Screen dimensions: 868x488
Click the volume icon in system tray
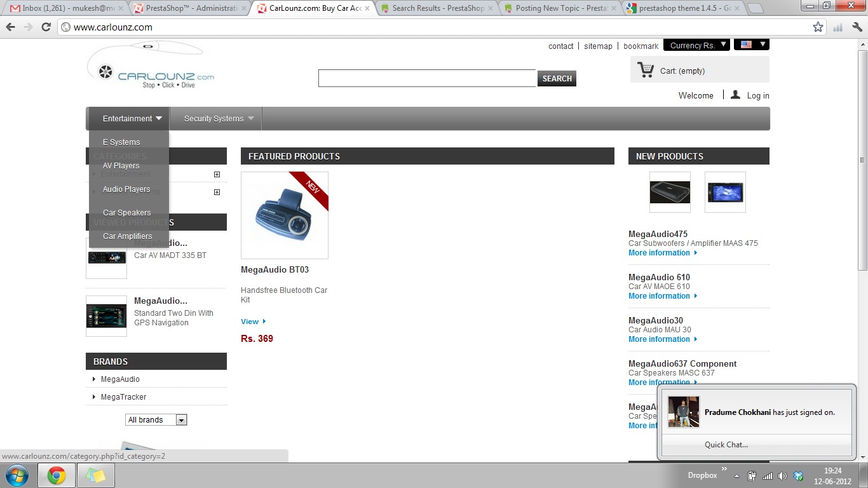782,476
